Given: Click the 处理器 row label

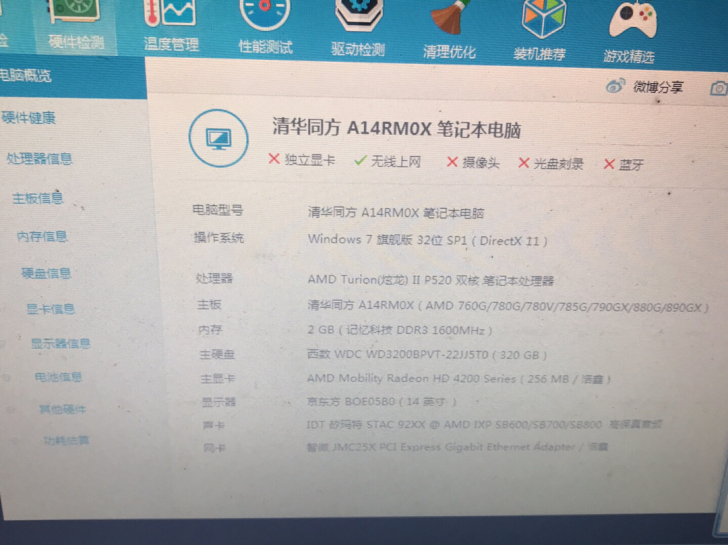Looking at the screenshot, I should click(x=214, y=278).
